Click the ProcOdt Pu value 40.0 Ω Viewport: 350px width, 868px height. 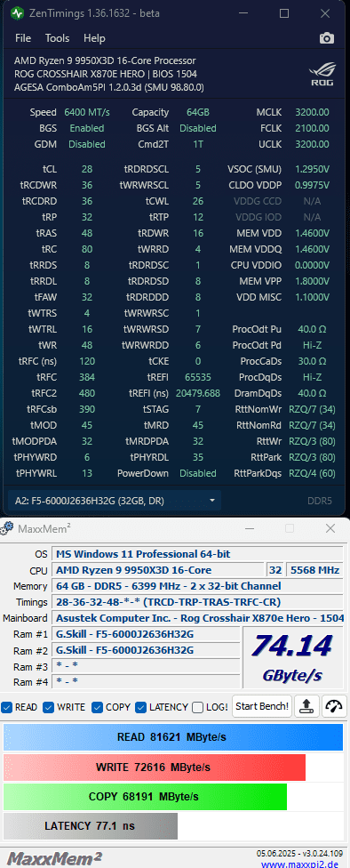(x=312, y=329)
